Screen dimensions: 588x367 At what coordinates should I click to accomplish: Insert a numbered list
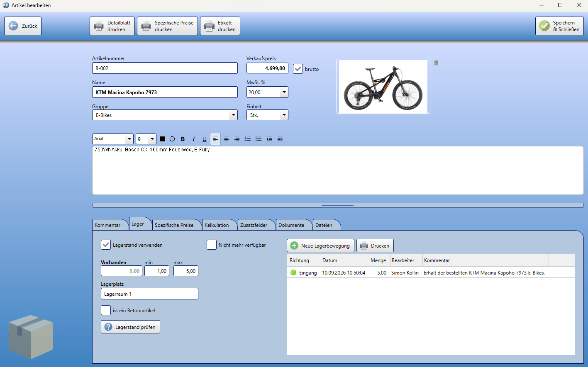coord(259,139)
